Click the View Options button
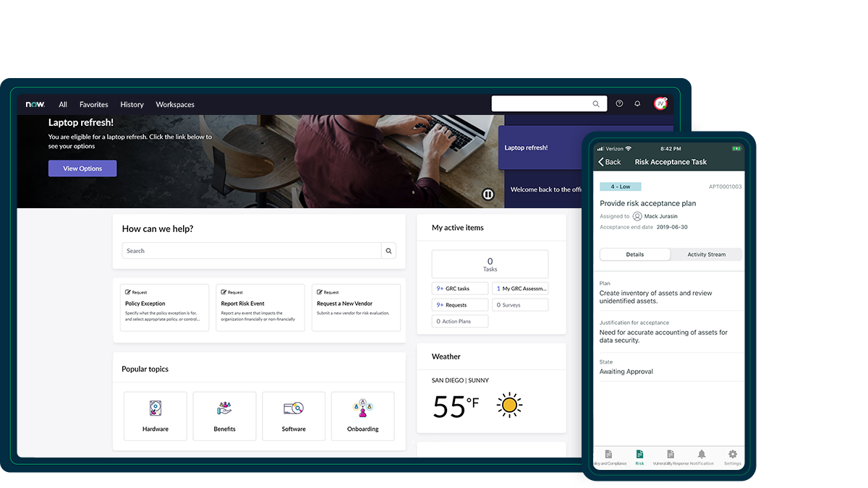Screen dimensions: 868x488 [x=82, y=168]
